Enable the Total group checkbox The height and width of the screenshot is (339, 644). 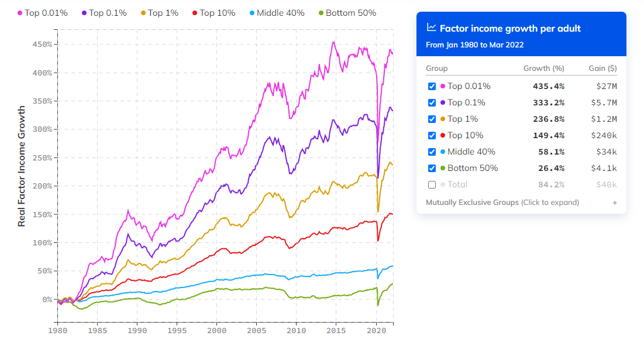click(432, 184)
